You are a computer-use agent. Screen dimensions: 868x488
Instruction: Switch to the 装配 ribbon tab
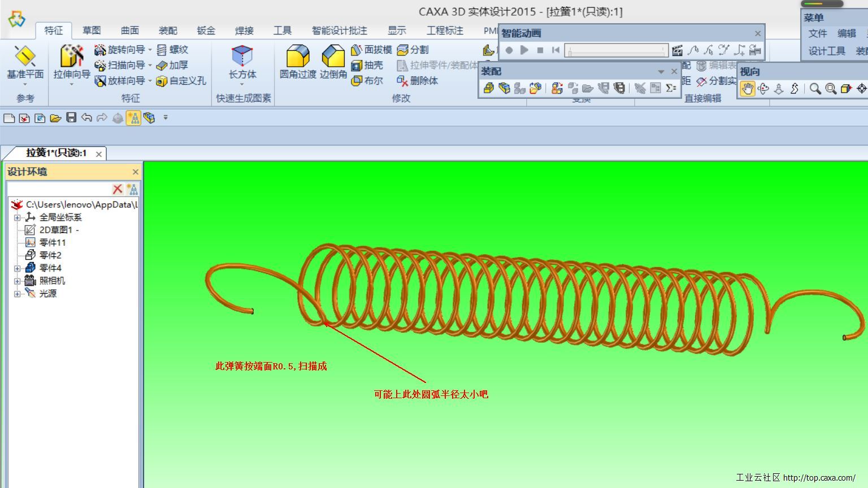point(168,30)
